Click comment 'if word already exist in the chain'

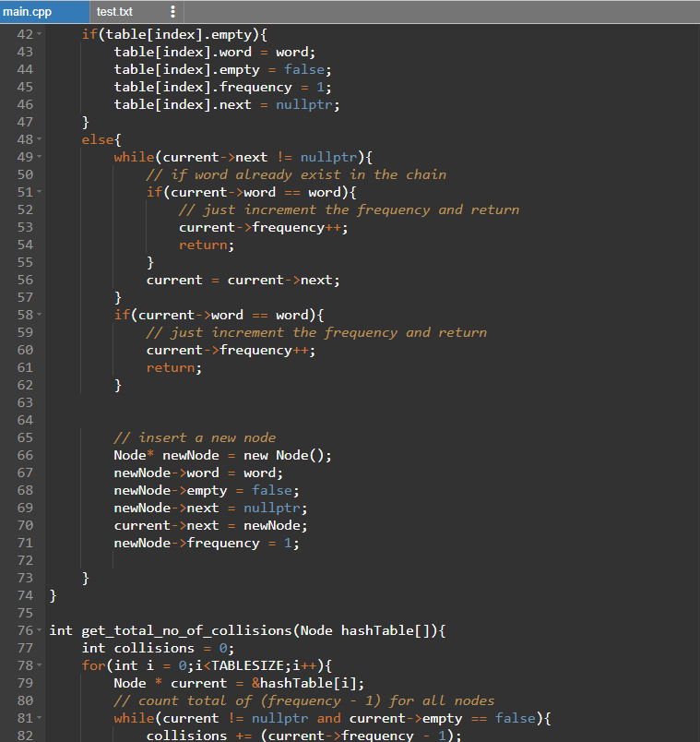tap(296, 174)
